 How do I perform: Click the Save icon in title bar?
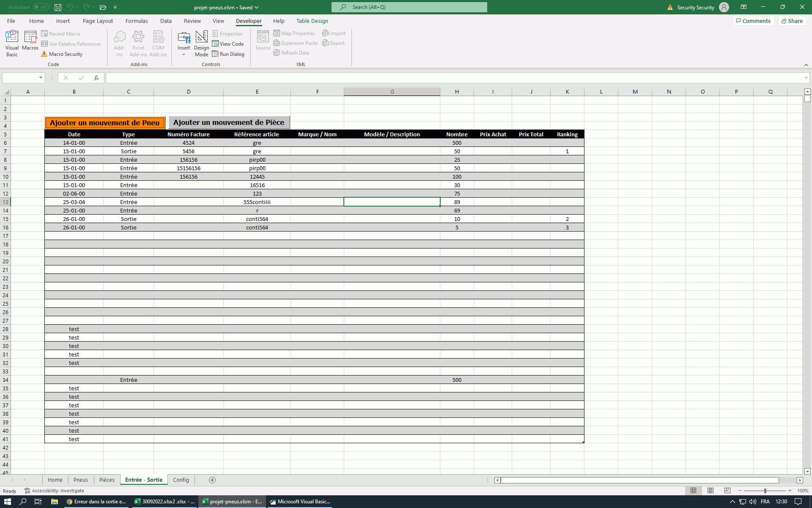(x=58, y=7)
